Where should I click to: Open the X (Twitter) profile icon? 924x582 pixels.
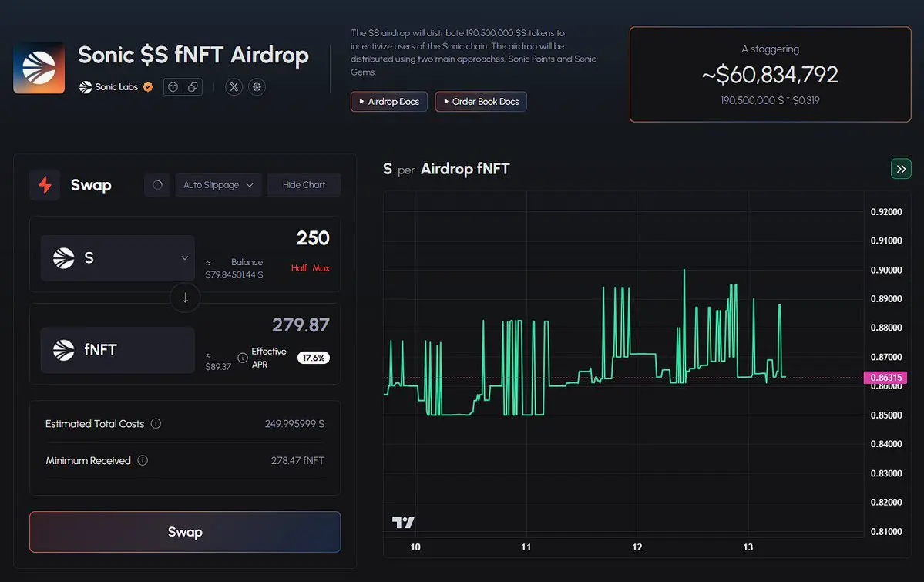(x=234, y=86)
